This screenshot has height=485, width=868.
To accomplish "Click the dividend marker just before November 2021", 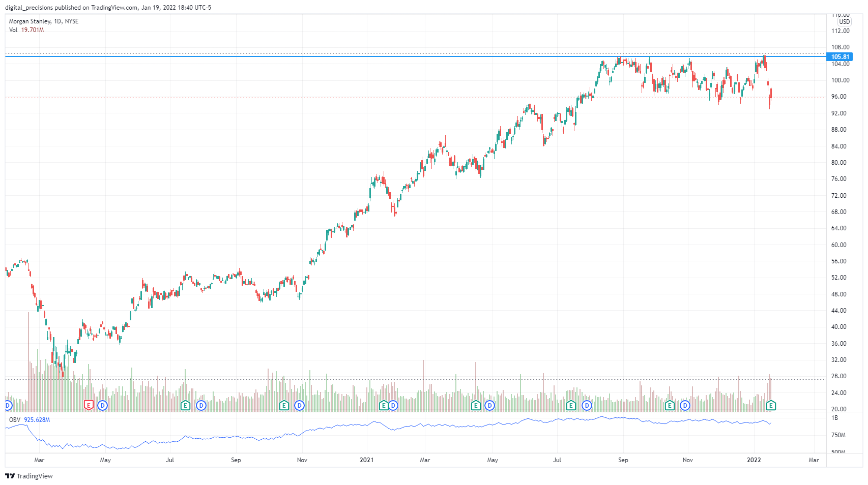I will point(685,405).
